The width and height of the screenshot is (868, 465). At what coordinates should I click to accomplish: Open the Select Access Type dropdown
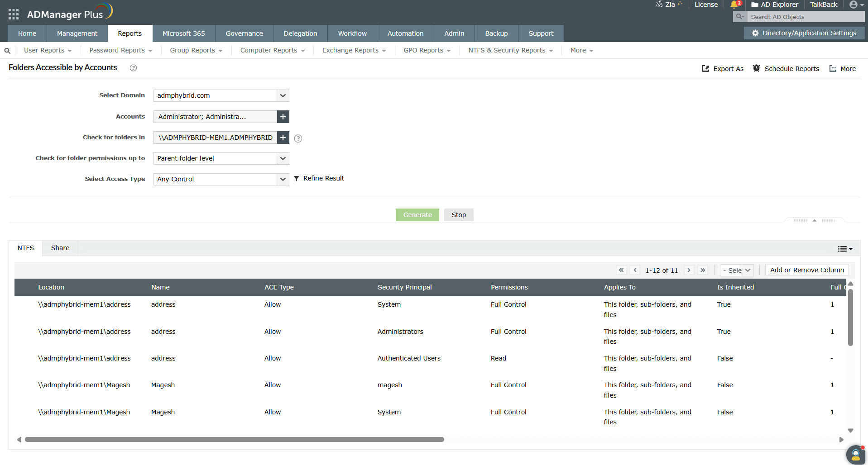coord(283,179)
